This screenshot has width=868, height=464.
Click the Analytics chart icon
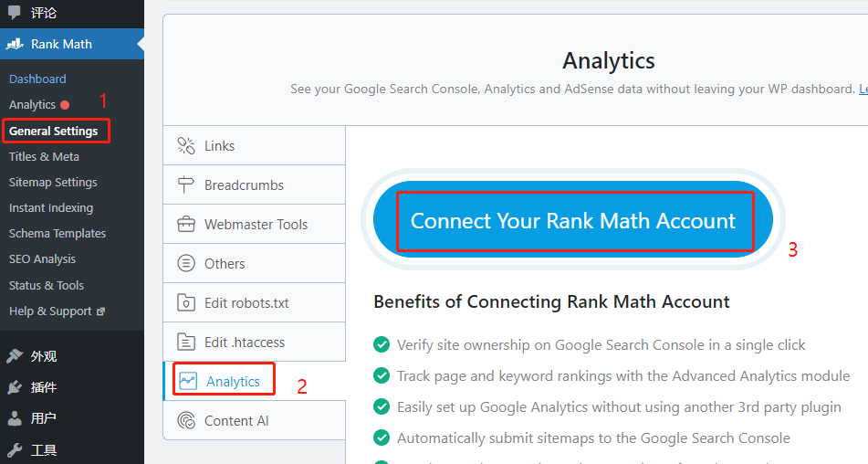coord(189,382)
